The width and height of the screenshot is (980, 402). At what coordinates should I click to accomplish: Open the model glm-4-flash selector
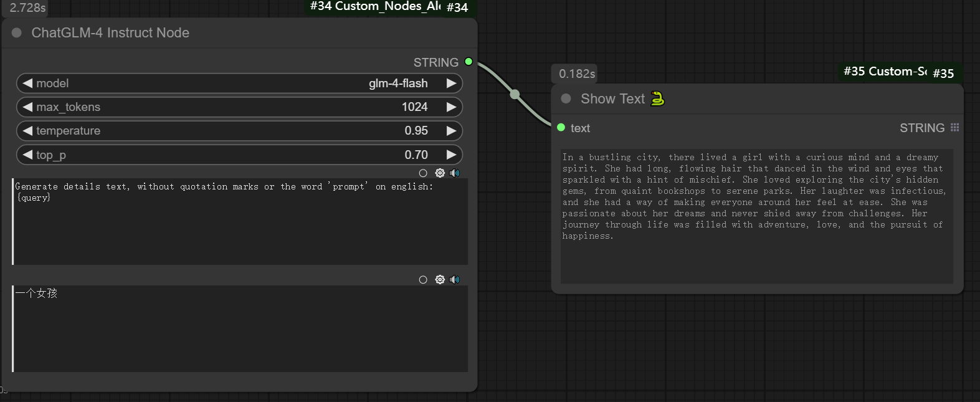tap(239, 84)
